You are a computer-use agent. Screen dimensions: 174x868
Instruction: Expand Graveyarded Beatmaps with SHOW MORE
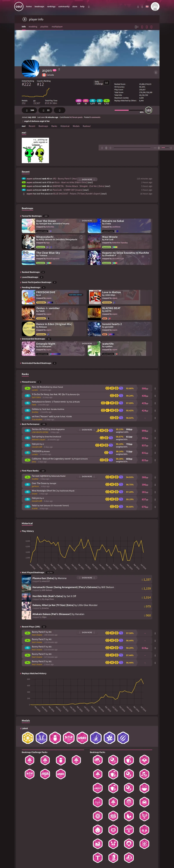pyautogui.click(x=87, y=343)
